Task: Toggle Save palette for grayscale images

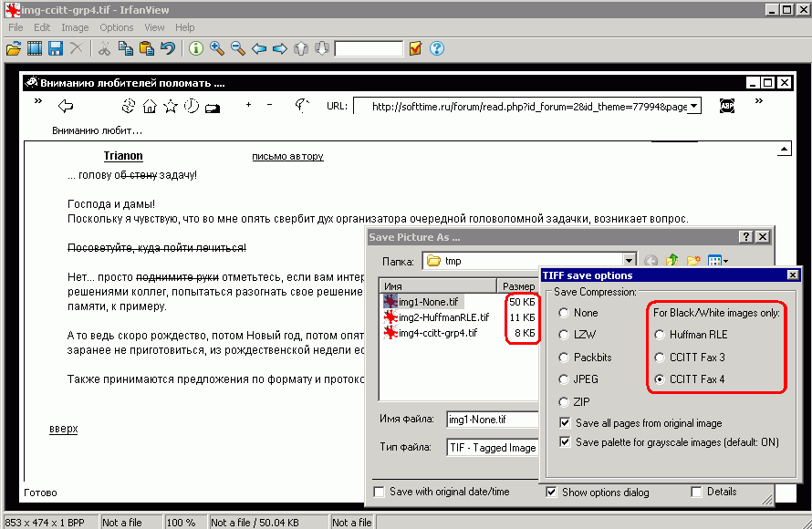Action: point(565,442)
